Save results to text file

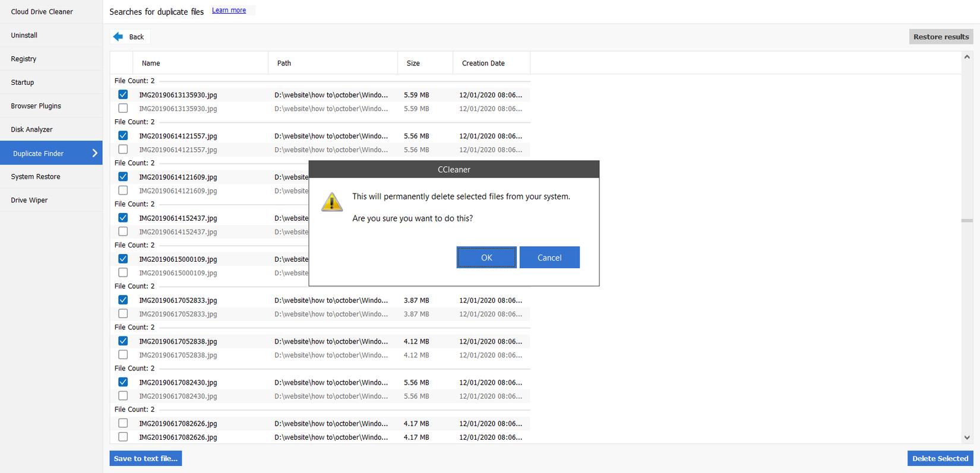(146, 458)
